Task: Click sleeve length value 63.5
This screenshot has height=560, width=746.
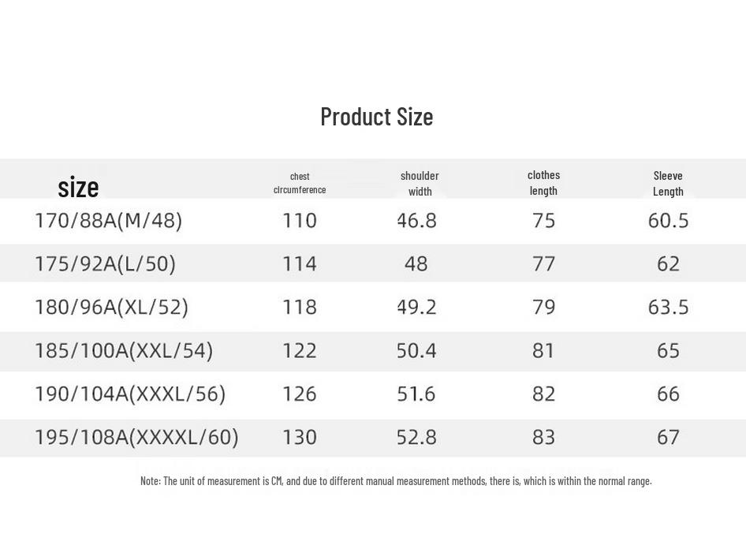Action: tap(668, 307)
